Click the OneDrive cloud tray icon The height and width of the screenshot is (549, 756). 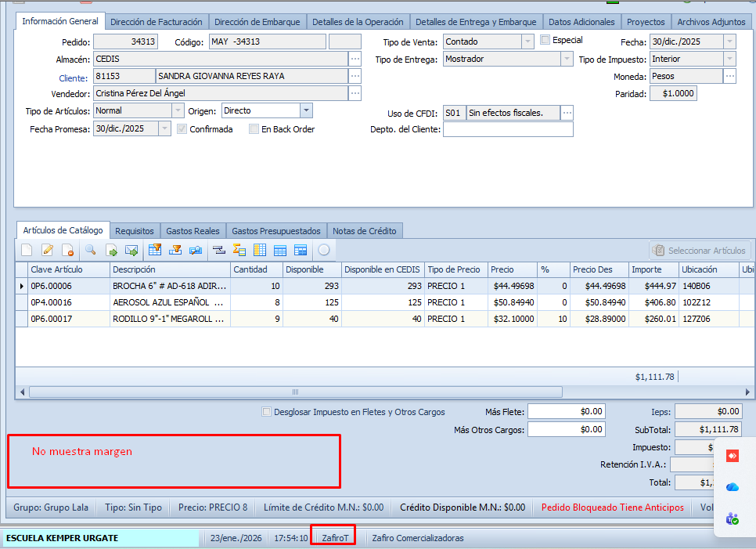pos(733,486)
